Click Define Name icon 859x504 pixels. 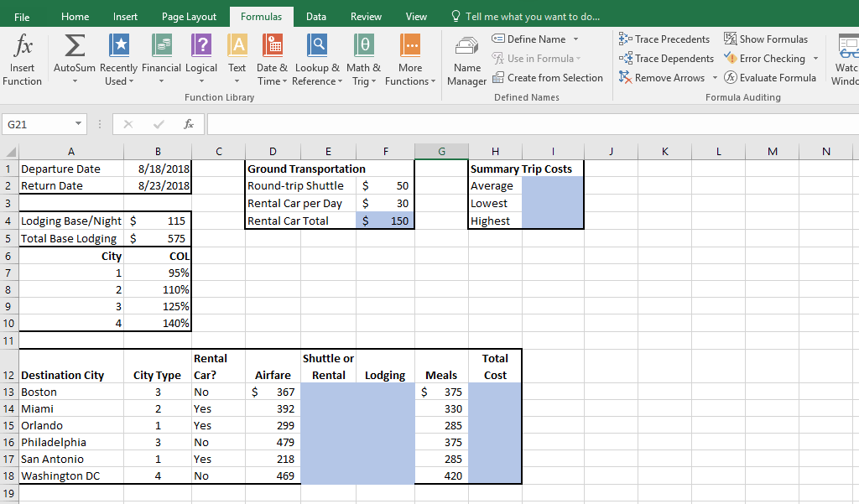498,39
